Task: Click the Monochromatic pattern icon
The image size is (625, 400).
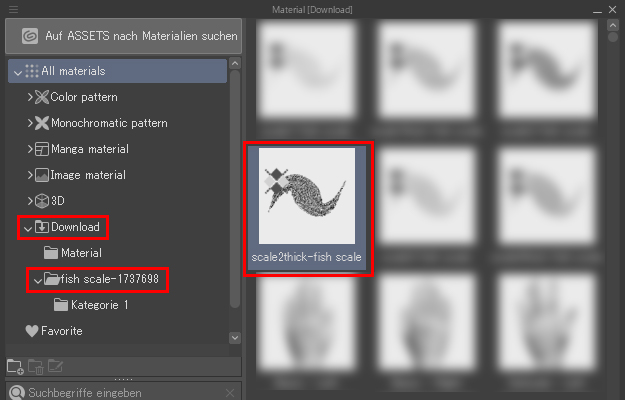Action: pyautogui.click(x=42, y=123)
